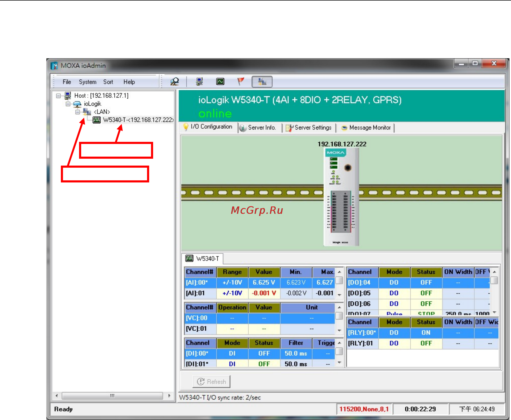Collapse the LAN tree node
Image resolution: width=511 pixels, height=420 pixels.
coord(77,112)
